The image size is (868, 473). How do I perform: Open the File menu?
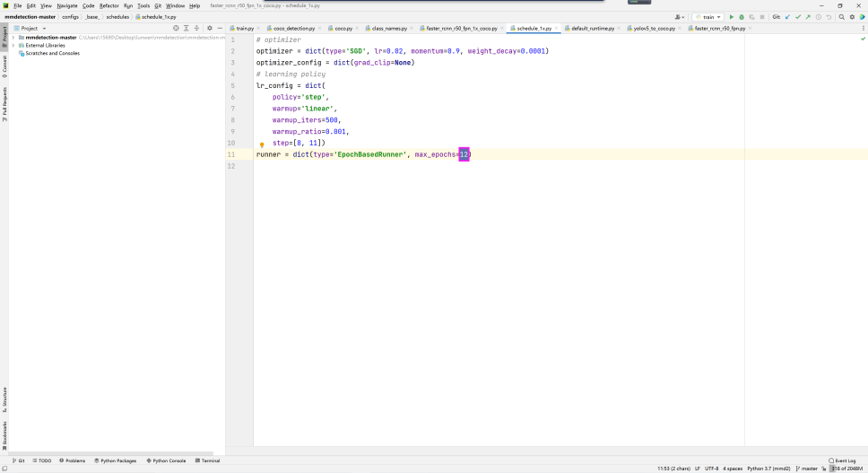[18, 5]
